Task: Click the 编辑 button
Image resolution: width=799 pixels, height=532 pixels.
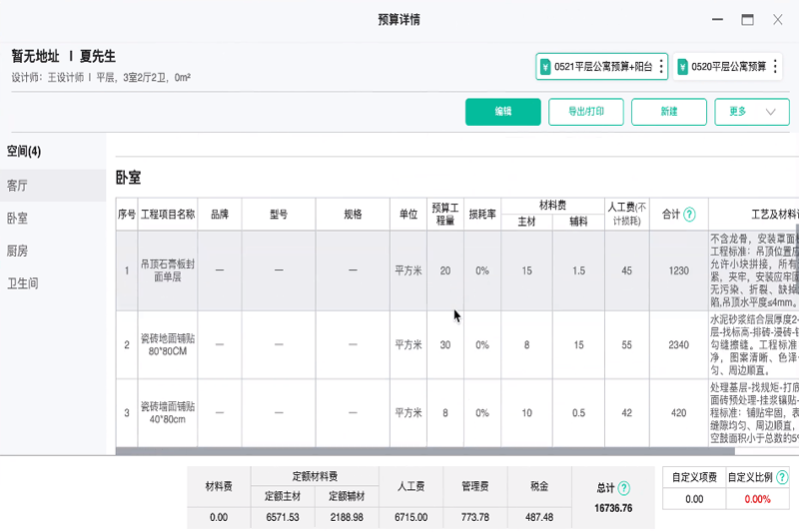Action: pos(503,112)
